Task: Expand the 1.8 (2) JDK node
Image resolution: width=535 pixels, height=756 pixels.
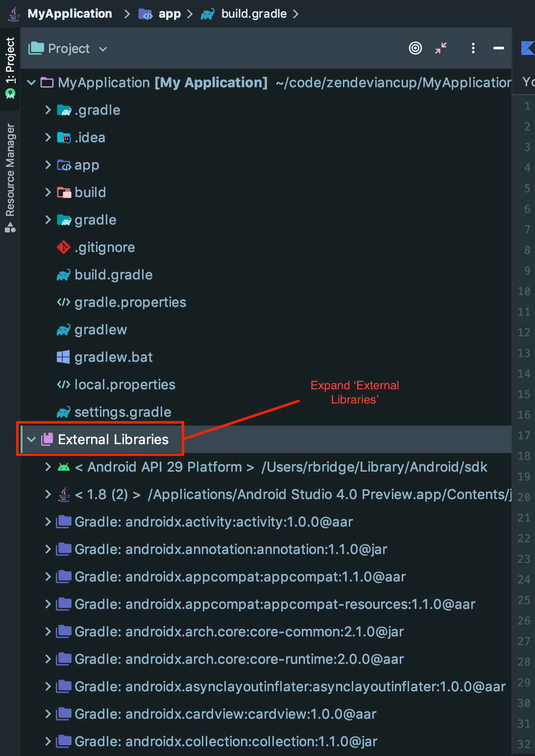Action: [x=48, y=494]
